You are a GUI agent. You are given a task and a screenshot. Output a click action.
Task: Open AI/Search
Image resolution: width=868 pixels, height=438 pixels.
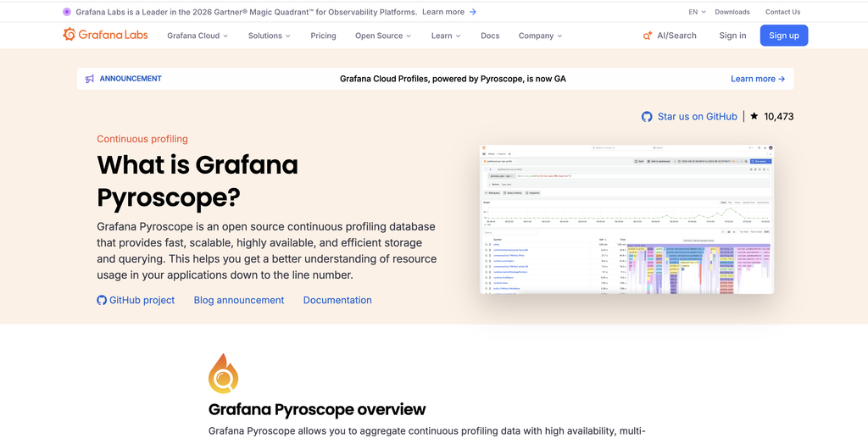pyautogui.click(x=670, y=36)
